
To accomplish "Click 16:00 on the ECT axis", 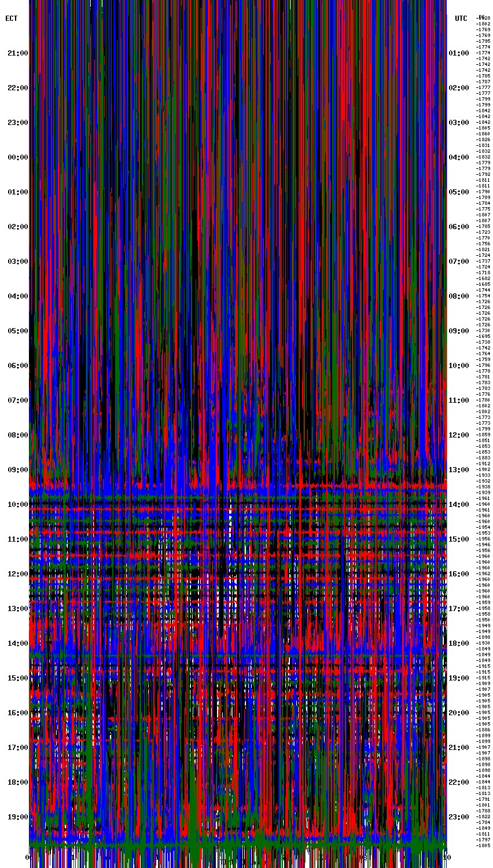I will click(x=18, y=713).
